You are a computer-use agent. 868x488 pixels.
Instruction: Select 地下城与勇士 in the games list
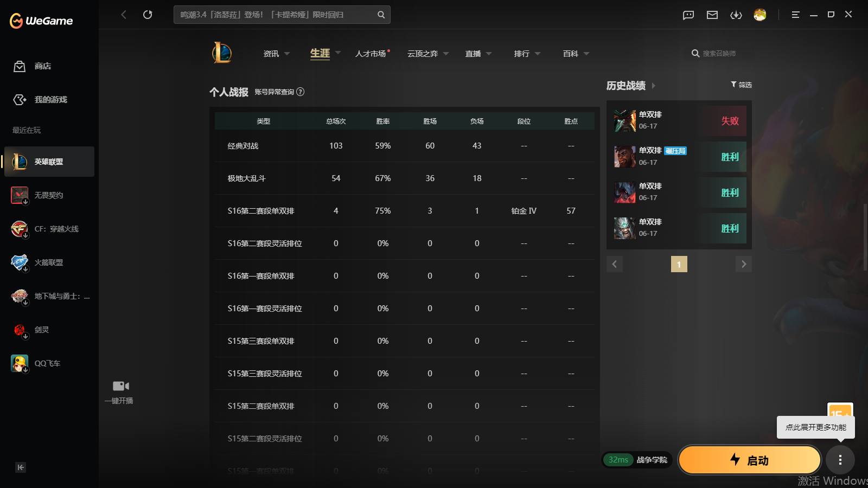pyautogui.click(x=49, y=296)
